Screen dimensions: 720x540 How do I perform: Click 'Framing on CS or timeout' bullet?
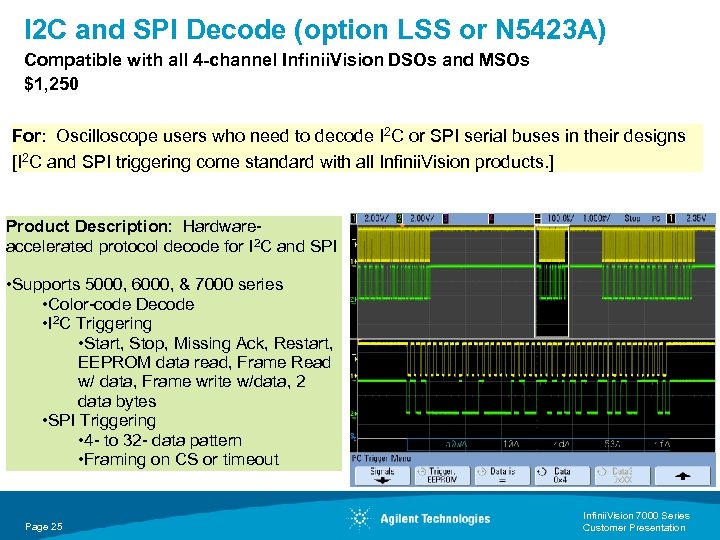[179, 460]
